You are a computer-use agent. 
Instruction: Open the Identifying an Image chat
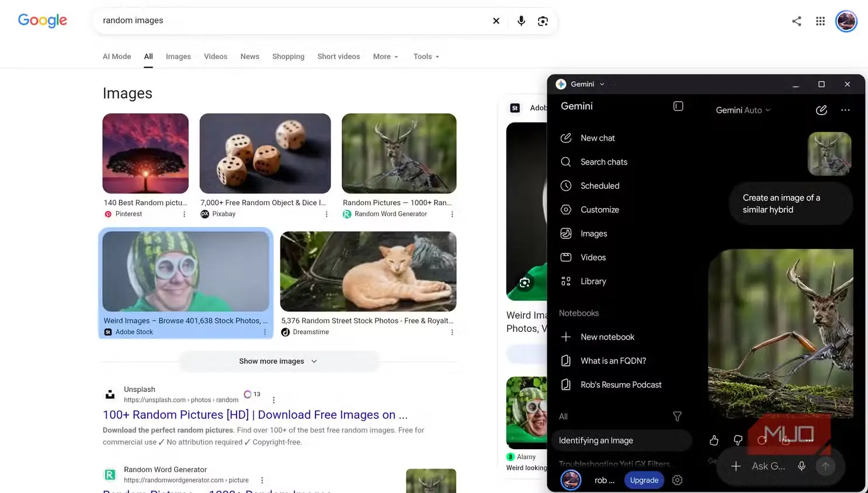point(622,440)
